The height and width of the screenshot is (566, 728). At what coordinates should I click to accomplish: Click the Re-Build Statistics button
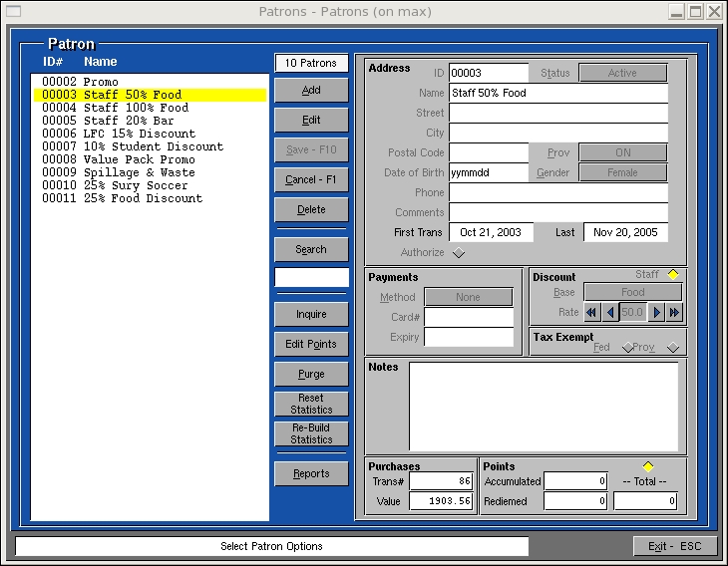point(311,433)
